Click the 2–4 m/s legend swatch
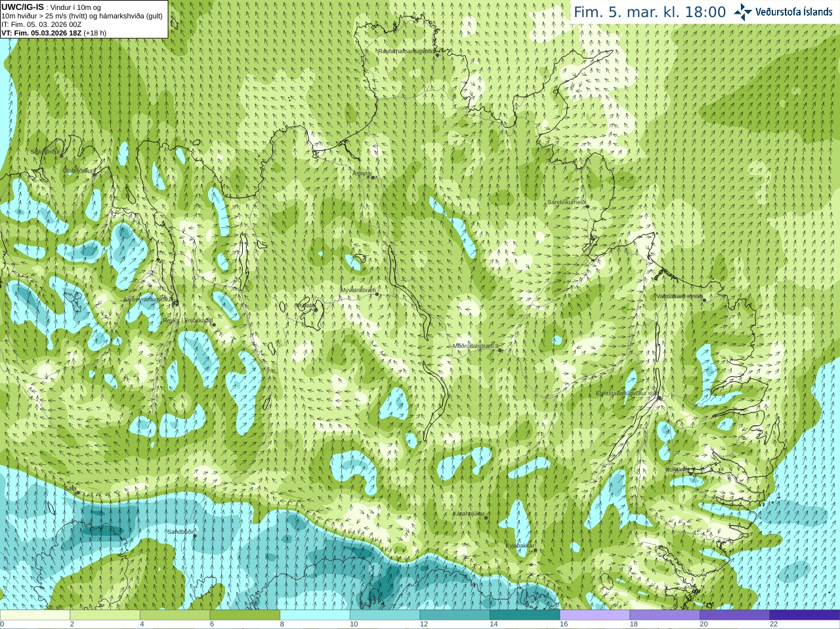This screenshot has height=629, width=840. coord(105,615)
